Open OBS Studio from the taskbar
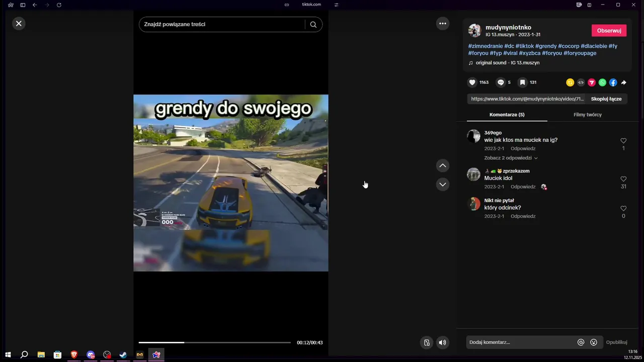644x362 pixels. pyautogui.click(x=107, y=355)
